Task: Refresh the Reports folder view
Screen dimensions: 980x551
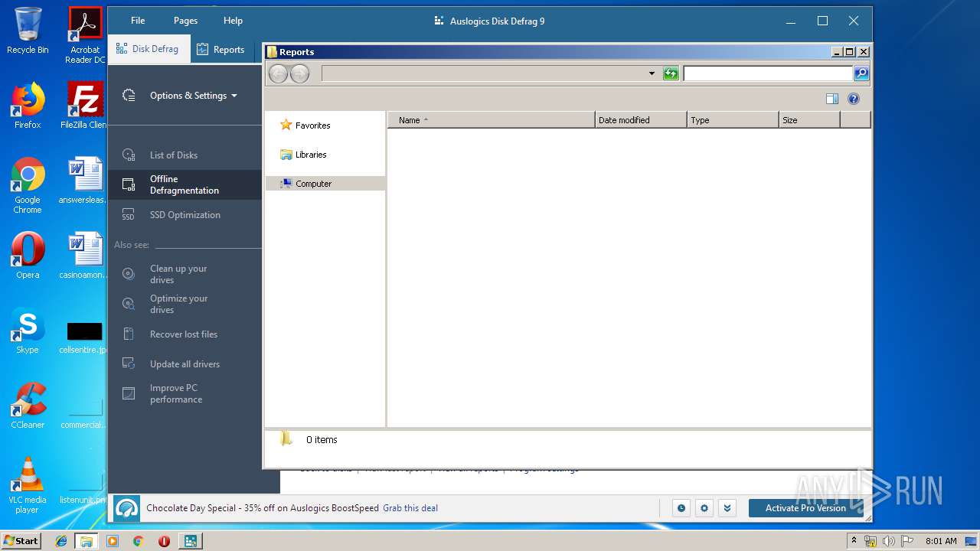Action: 671,73
